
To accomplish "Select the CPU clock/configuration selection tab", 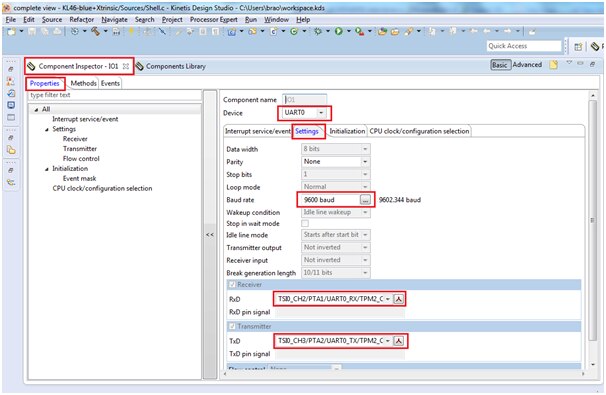I will point(419,131).
